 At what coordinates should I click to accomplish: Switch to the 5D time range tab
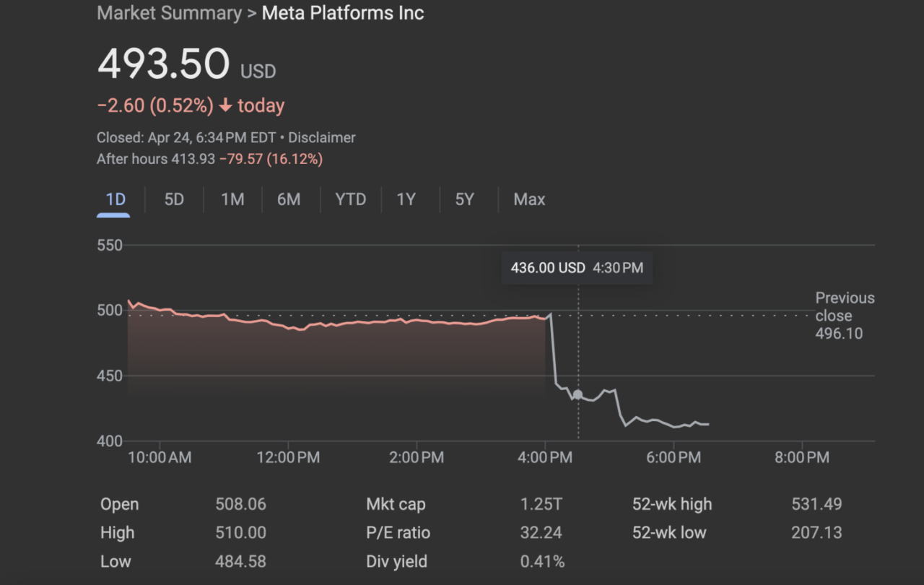[x=174, y=199]
